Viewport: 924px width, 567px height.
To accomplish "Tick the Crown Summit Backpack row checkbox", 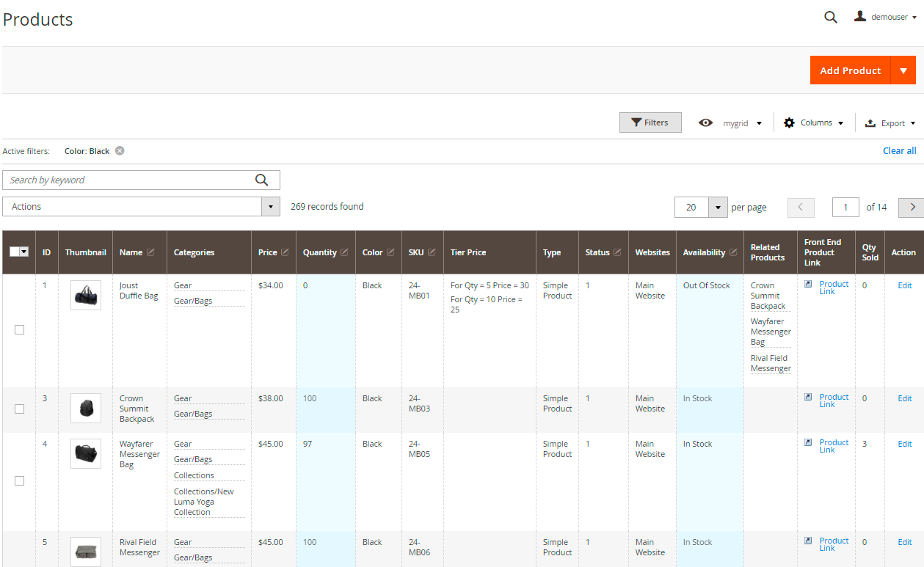I will point(20,409).
